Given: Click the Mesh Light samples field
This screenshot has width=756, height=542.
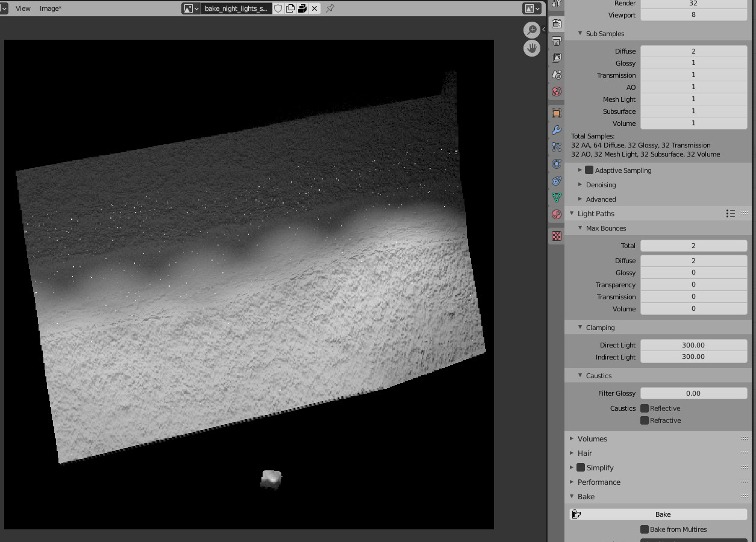Looking at the screenshot, I should pyautogui.click(x=694, y=99).
